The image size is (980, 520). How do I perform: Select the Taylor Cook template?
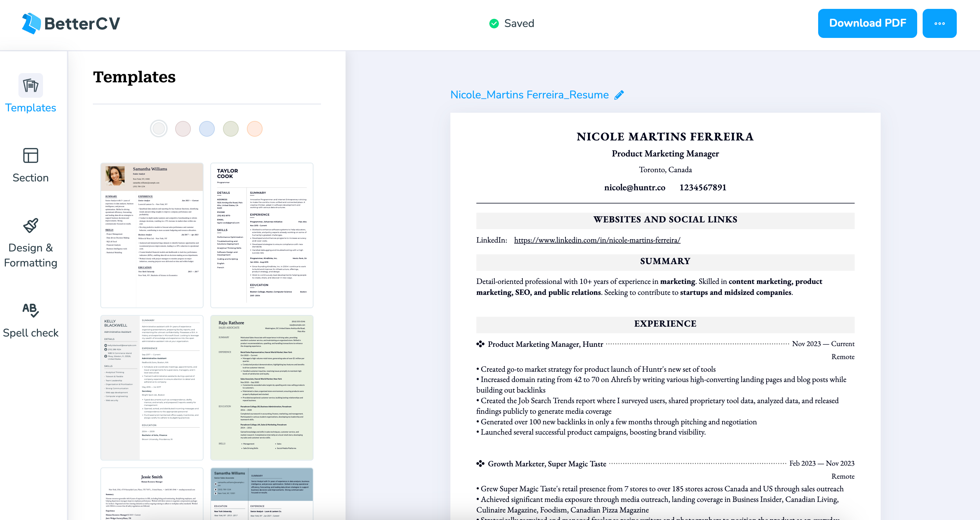point(262,235)
